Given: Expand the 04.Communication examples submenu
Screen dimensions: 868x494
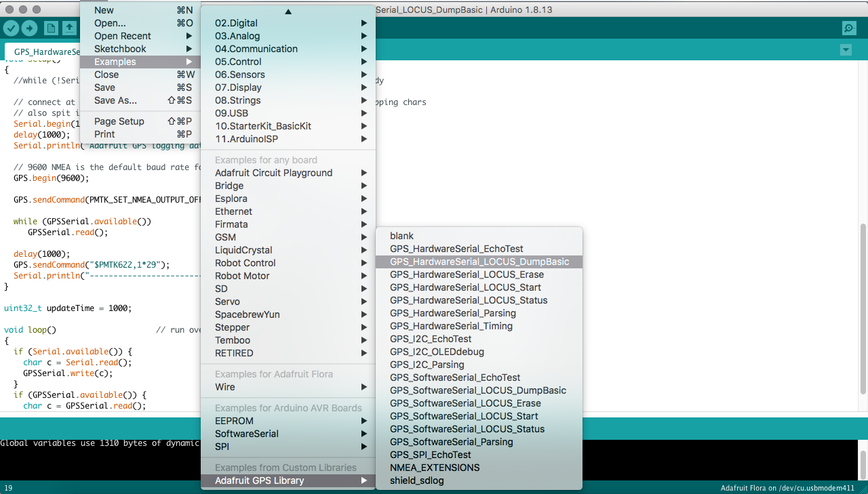Looking at the screenshot, I should (x=288, y=49).
